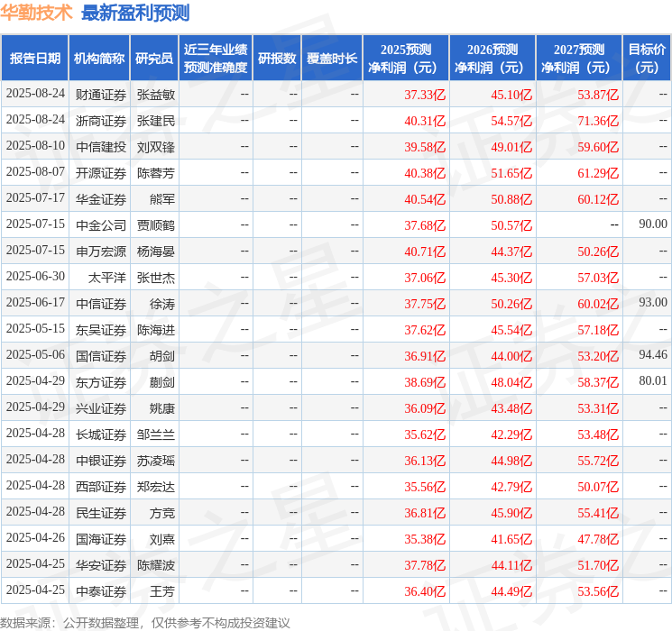Click analyst name 苏凌瑶
This screenshot has width=672, height=631.
[x=156, y=461]
